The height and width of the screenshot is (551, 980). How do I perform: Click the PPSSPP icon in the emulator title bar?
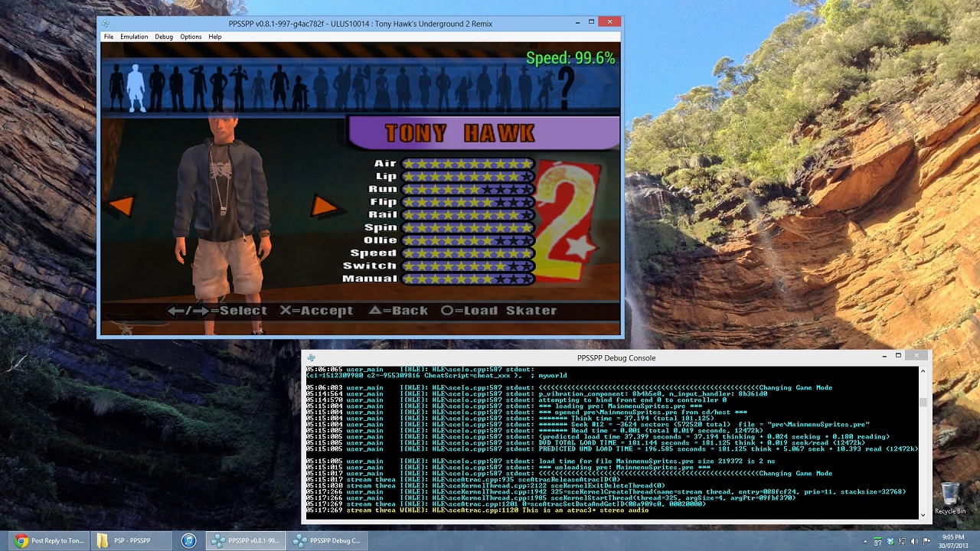[106, 24]
